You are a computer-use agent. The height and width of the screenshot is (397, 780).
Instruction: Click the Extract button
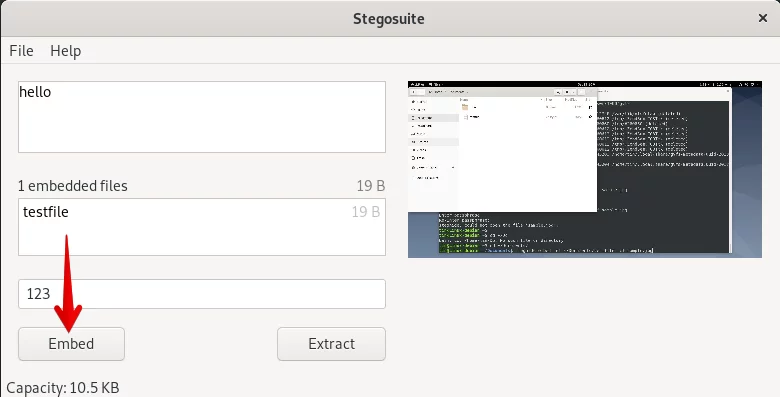click(331, 344)
